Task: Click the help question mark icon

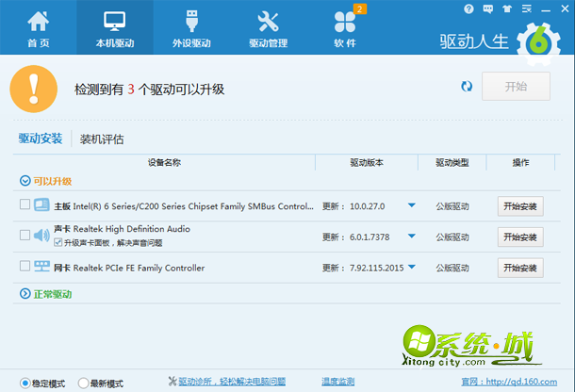Action: 468,8
